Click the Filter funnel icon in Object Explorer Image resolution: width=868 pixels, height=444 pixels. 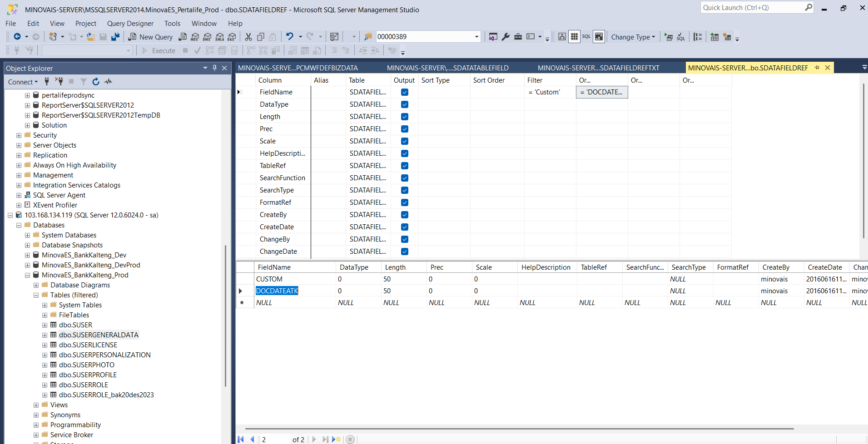[x=84, y=82]
